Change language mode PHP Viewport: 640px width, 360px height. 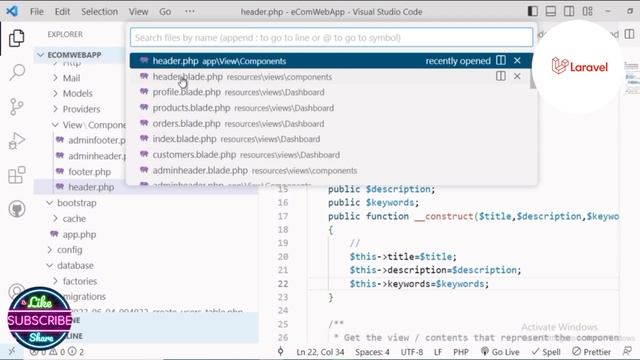[x=461, y=351]
